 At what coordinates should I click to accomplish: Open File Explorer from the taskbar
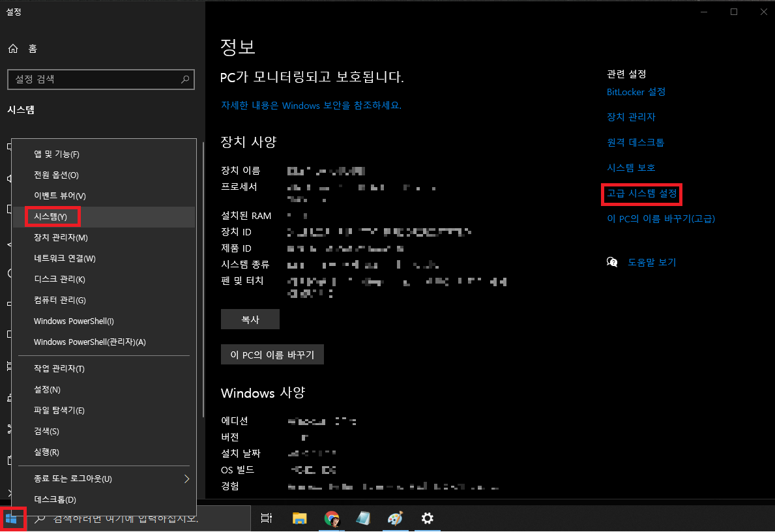[300, 518]
